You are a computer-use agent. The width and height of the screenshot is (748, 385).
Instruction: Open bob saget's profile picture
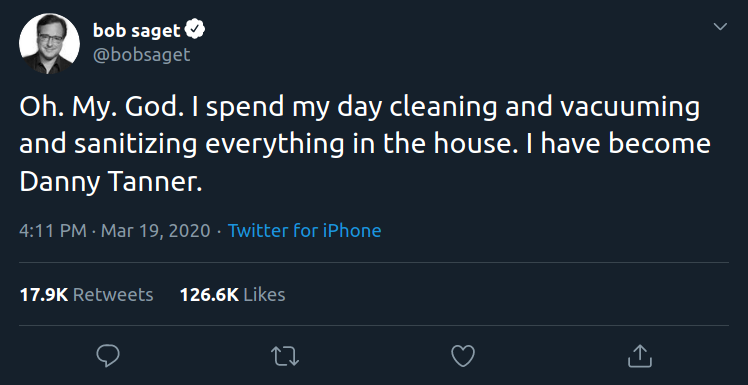[x=49, y=43]
